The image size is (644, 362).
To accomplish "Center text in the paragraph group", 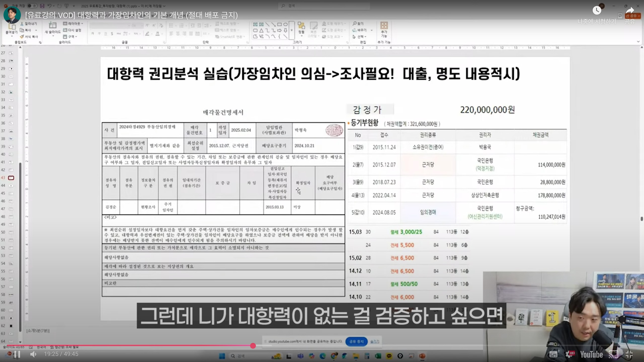I will 178,33.
